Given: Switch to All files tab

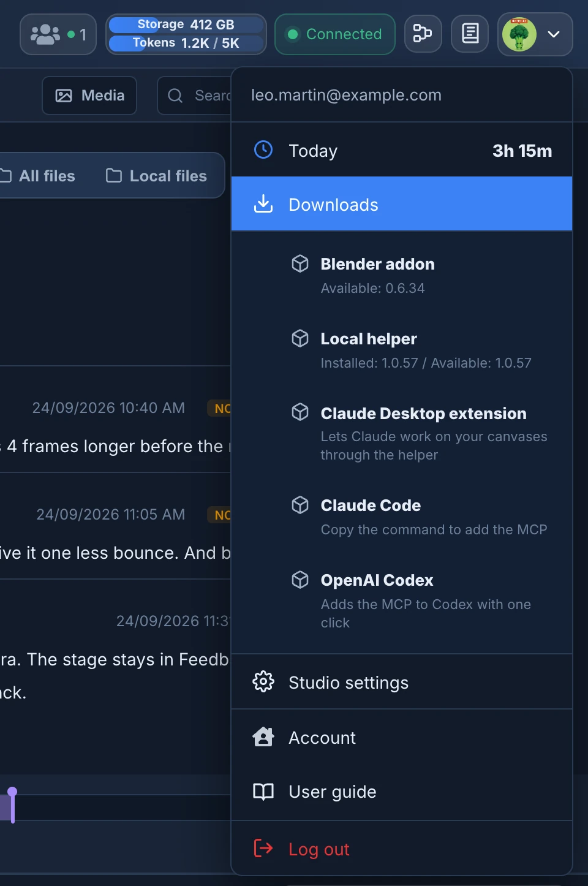Looking at the screenshot, I should click(x=38, y=176).
